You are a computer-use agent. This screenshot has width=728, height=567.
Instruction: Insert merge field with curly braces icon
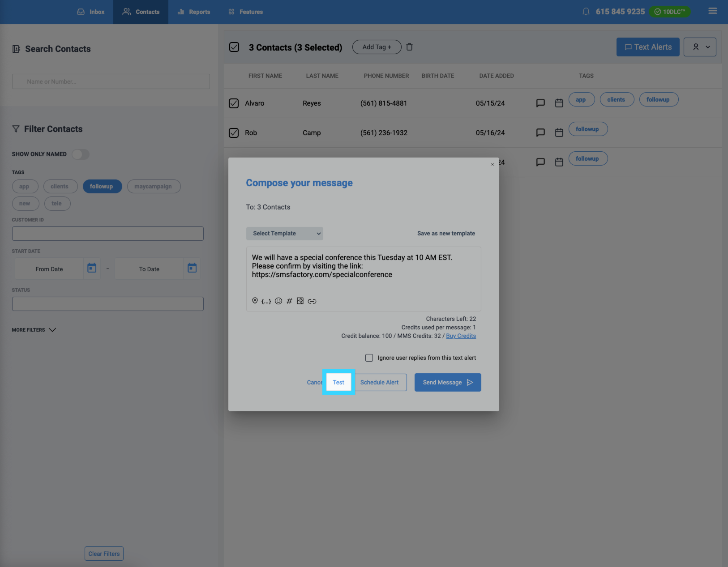tap(266, 301)
